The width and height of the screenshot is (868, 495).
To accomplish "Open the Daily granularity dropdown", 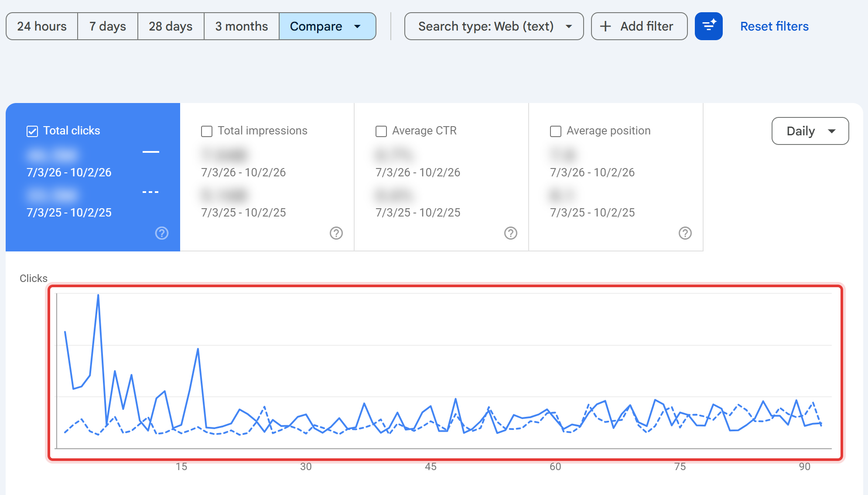I will 810,131.
